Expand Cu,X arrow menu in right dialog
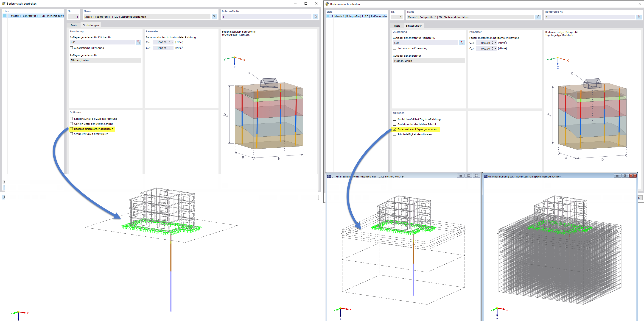The image size is (644, 321). [496, 43]
